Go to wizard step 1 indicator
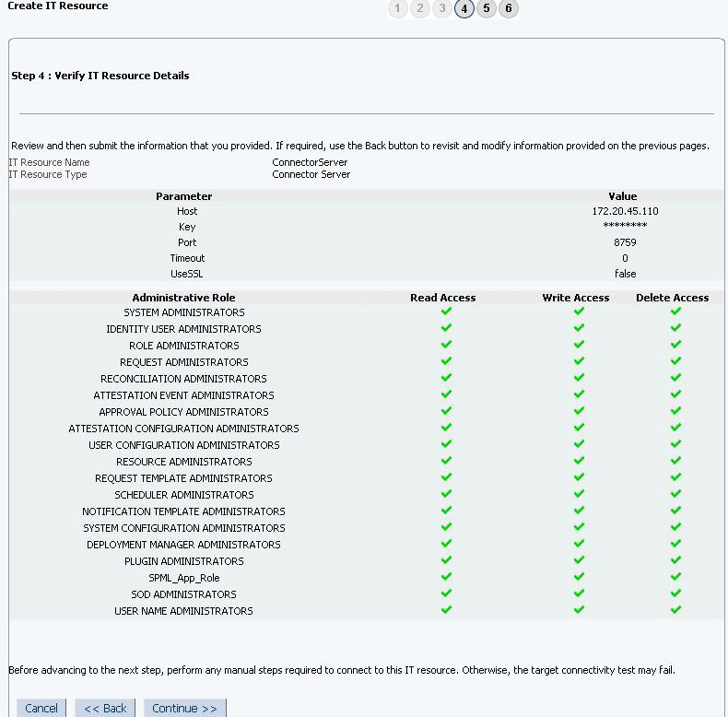The image size is (728, 717). [397, 8]
